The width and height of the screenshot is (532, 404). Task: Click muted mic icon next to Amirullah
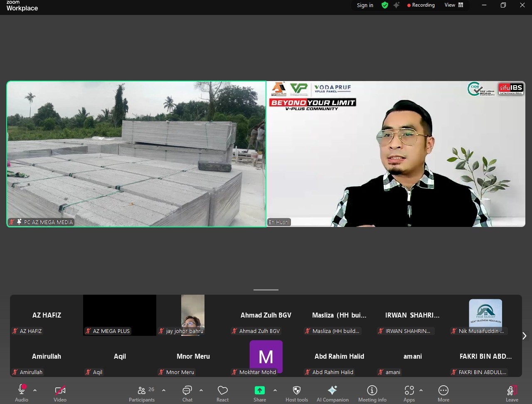(15, 372)
